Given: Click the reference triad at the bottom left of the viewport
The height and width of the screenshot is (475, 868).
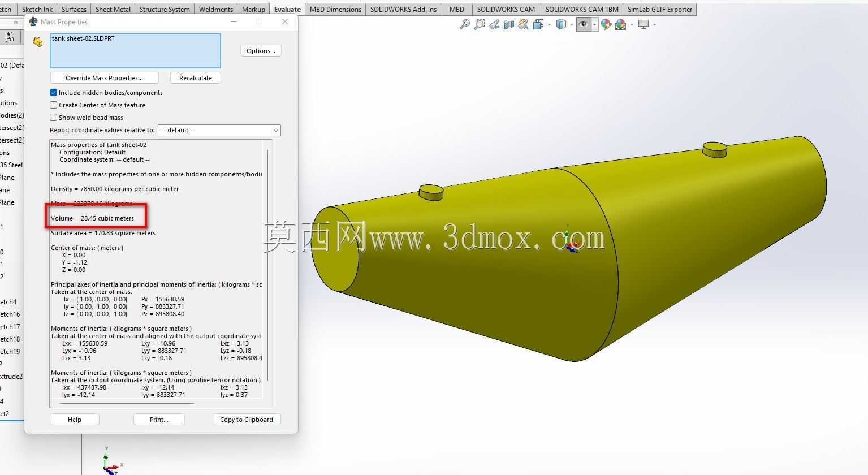Looking at the screenshot, I should coord(111,461).
